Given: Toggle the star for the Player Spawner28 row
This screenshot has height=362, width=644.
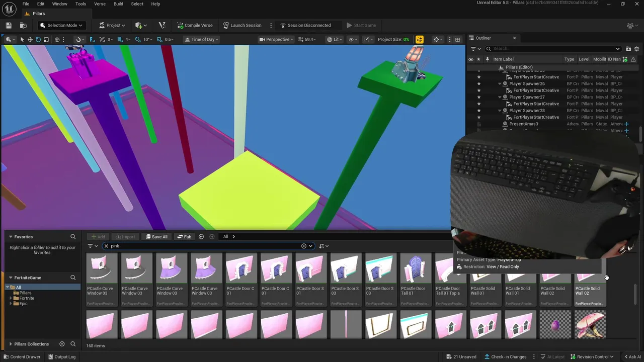Looking at the screenshot, I should [478, 111].
